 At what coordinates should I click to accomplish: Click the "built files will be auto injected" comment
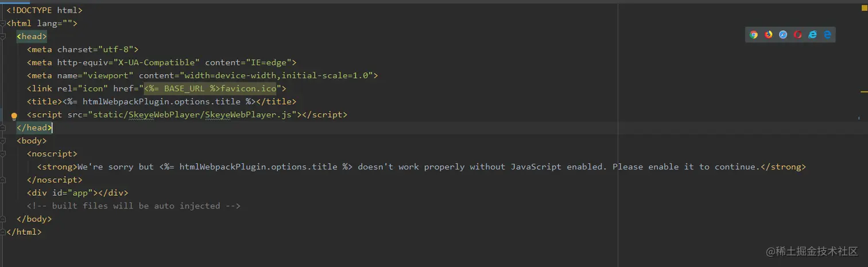point(134,206)
